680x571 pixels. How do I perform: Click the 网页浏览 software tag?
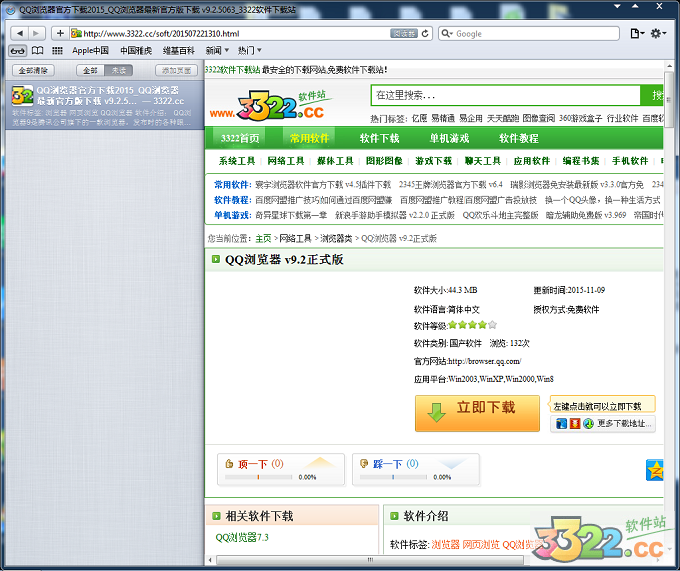point(481,545)
